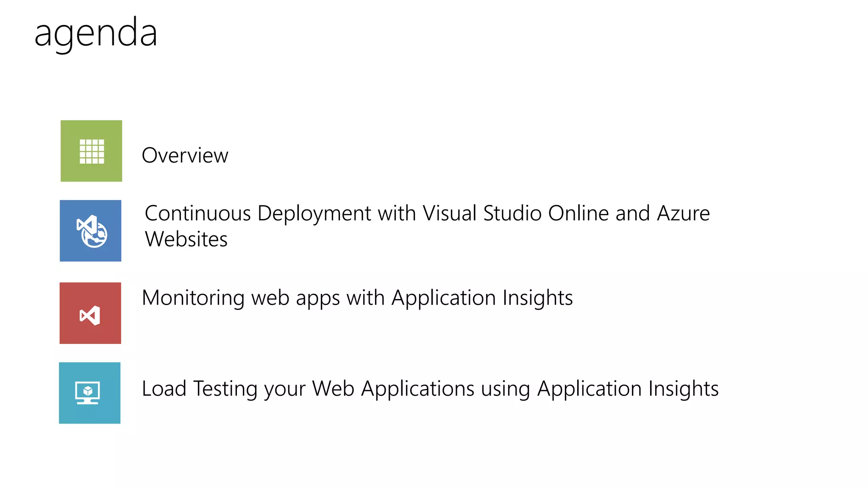This screenshot has height=488, width=868.
Task: Click Application Insights in the Monitoring line
Action: pyautogui.click(x=482, y=298)
